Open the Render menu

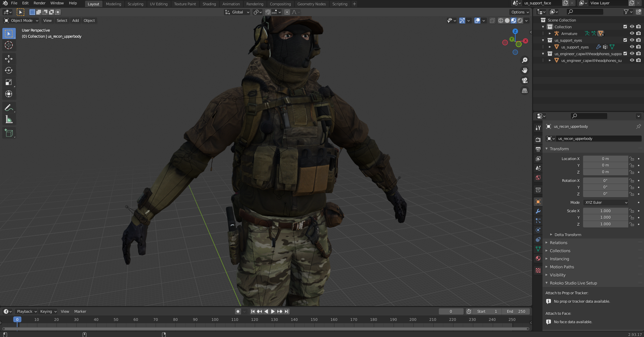click(39, 3)
